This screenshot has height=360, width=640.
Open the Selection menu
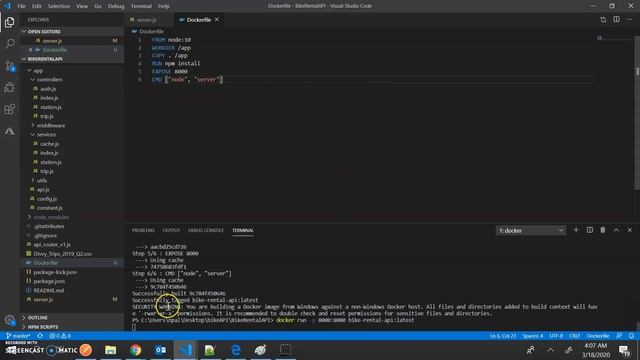click(59, 6)
